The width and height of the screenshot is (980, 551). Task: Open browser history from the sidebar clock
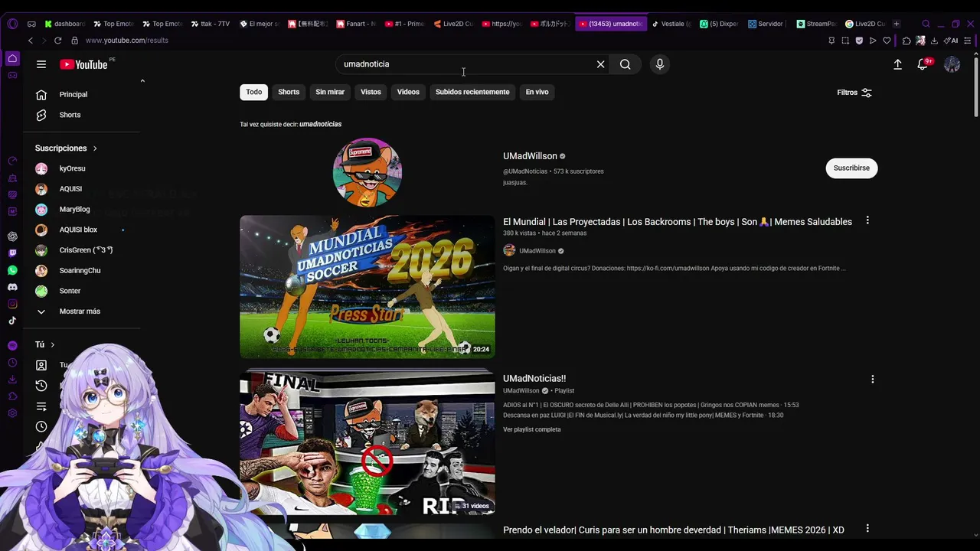(x=12, y=363)
